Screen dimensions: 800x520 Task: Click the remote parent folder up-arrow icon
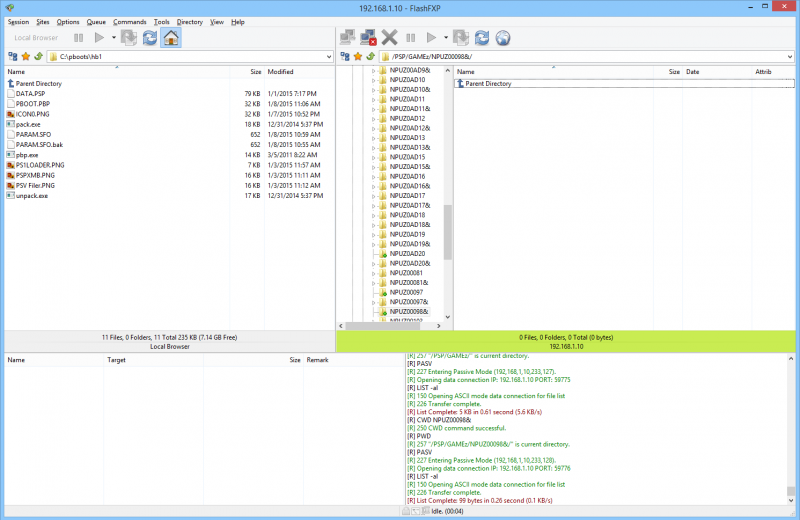tap(371, 57)
